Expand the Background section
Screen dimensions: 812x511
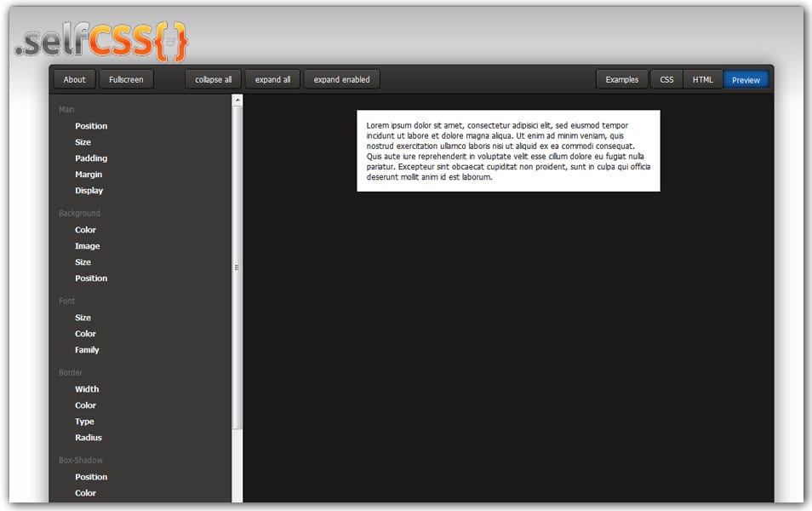pos(79,213)
